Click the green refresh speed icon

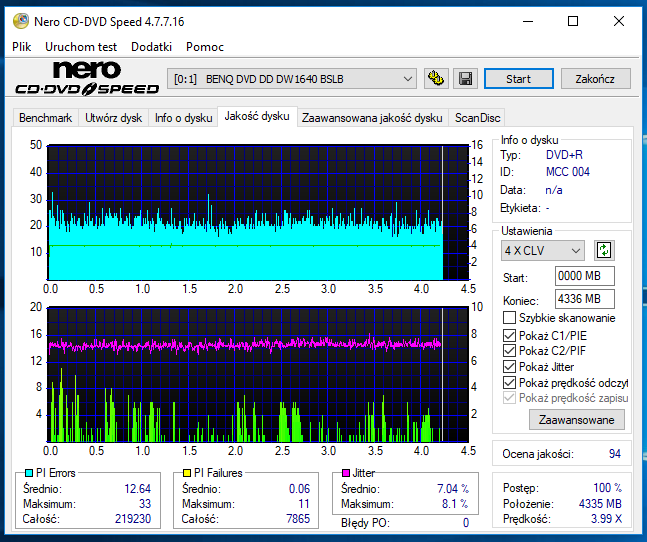(604, 250)
